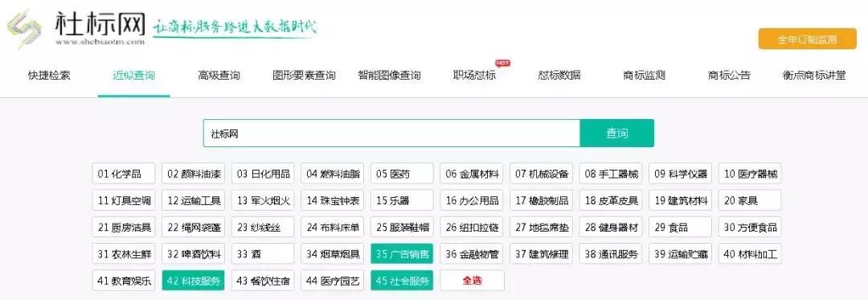Deselect highlighted category 35 广告销售
868x300 pixels.
pyautogui.click(x=402, y=254)
